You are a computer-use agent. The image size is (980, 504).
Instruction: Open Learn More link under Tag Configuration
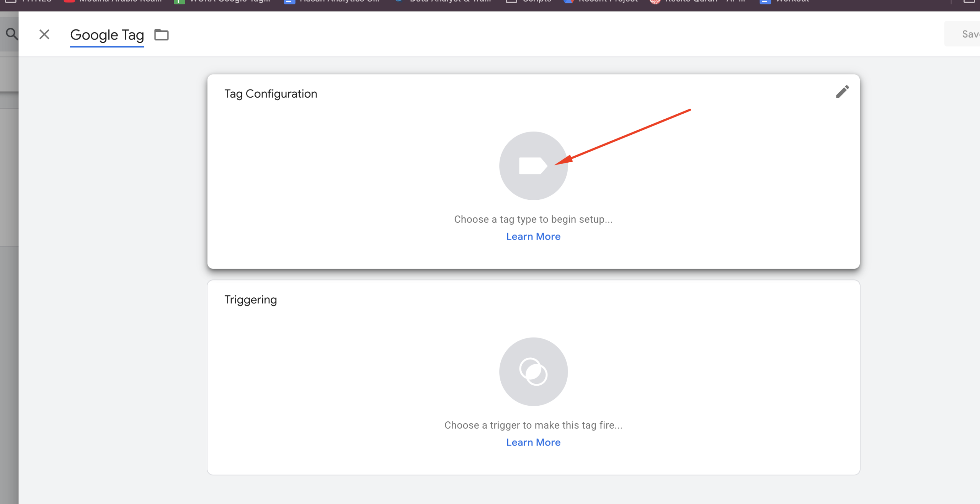(533, 237)
